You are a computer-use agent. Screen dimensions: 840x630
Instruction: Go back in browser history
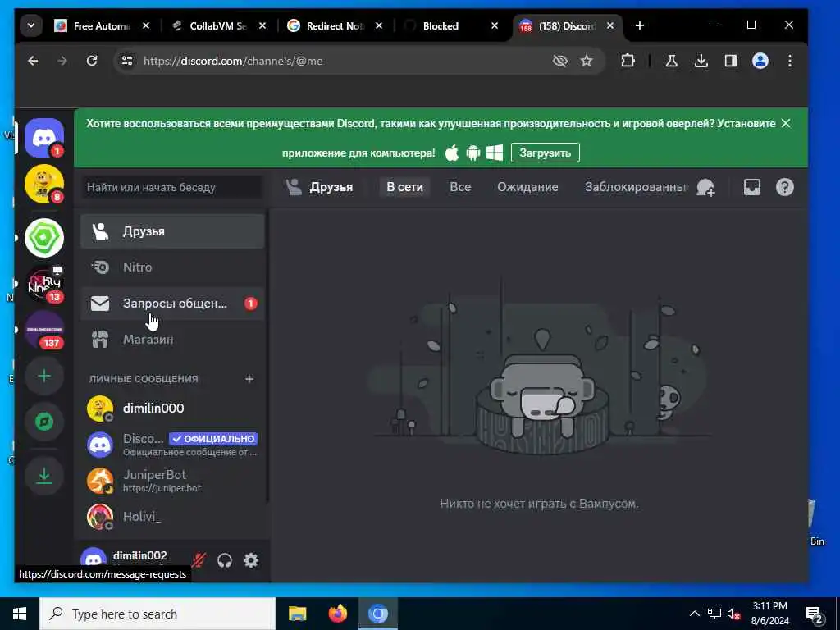pyautogui.click(x=33, y=61)
